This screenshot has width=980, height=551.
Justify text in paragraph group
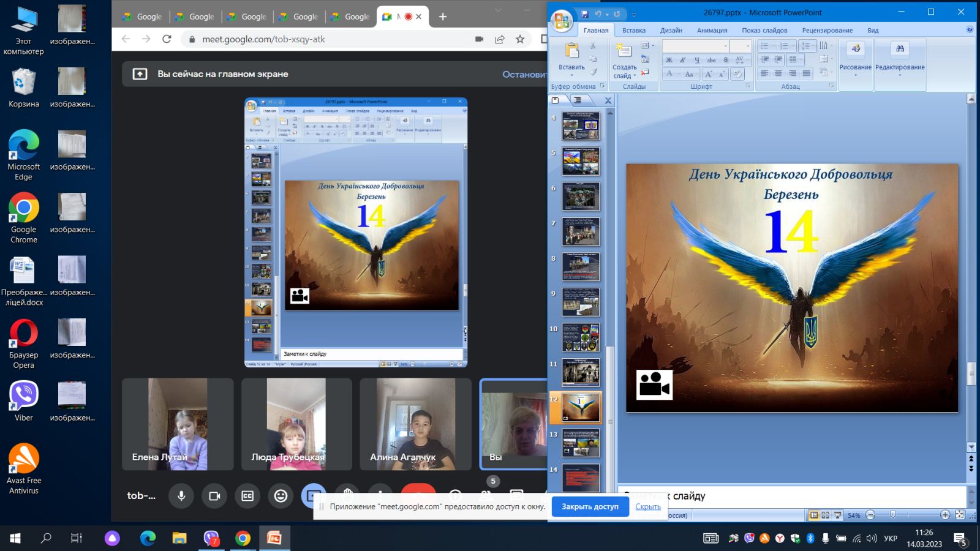[807, 73]
